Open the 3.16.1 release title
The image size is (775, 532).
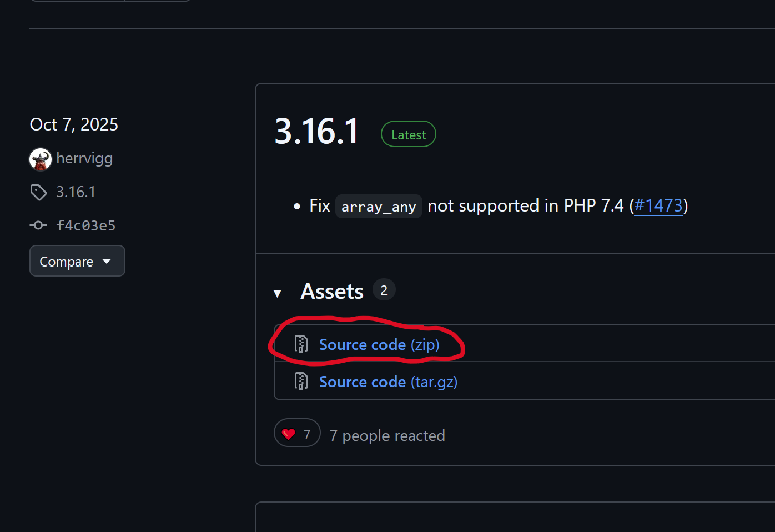[x=317, y=132]
